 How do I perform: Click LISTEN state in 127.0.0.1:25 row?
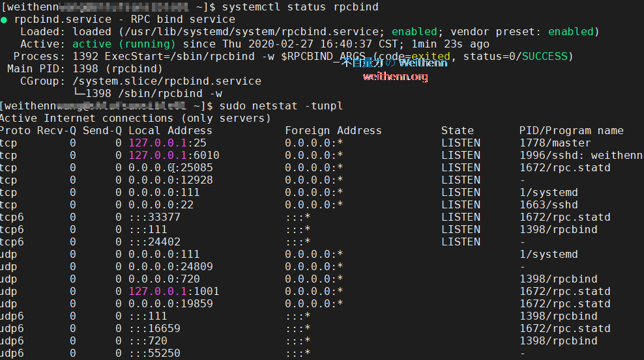pyautogui.click(x=461, y=143)
